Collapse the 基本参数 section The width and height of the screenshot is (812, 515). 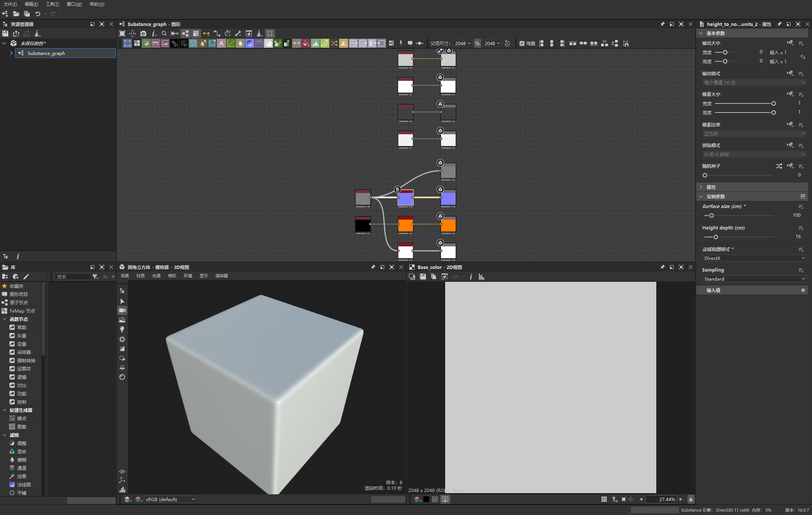pos(701,33)
